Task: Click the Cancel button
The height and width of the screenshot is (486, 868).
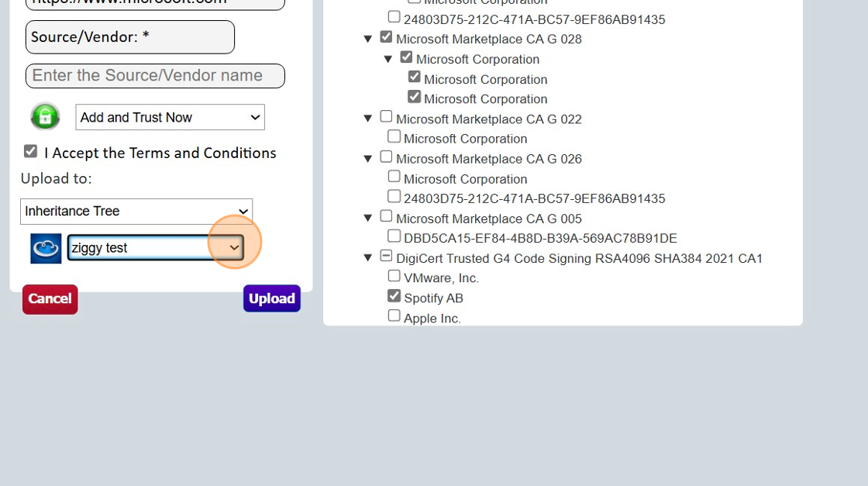Action: (50, 298)
